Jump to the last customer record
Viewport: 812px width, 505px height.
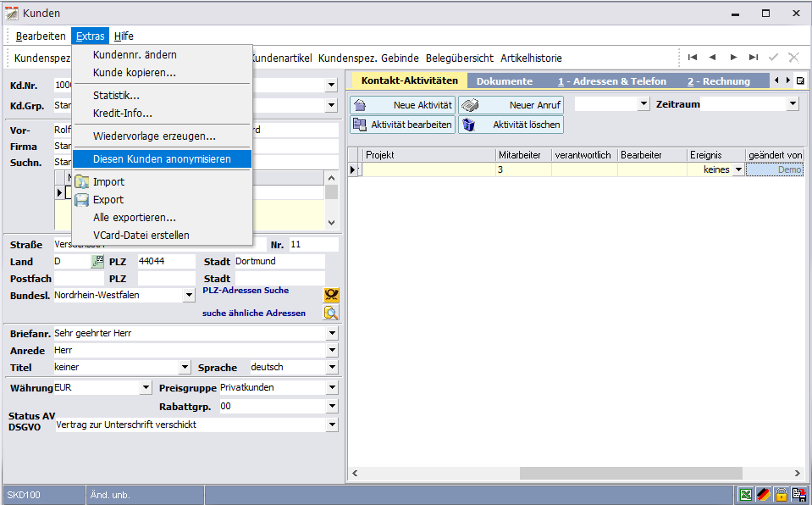pos(754,58)
